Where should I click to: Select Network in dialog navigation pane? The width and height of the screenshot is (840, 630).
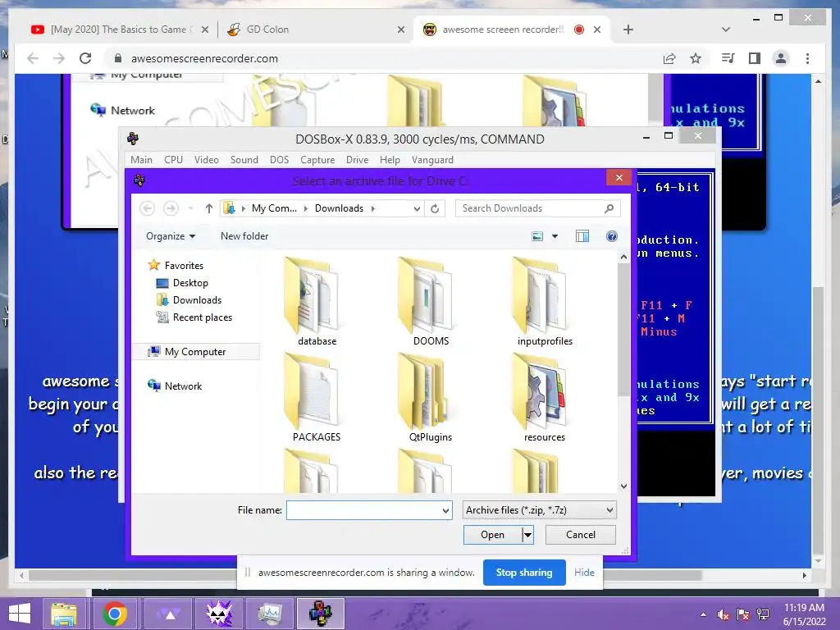(183, 386)
